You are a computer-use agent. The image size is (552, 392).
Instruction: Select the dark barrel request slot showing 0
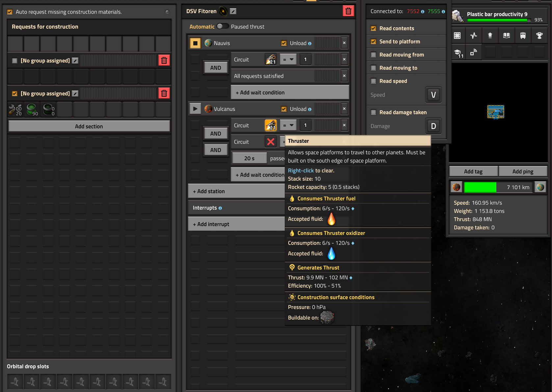pos(48,110)
